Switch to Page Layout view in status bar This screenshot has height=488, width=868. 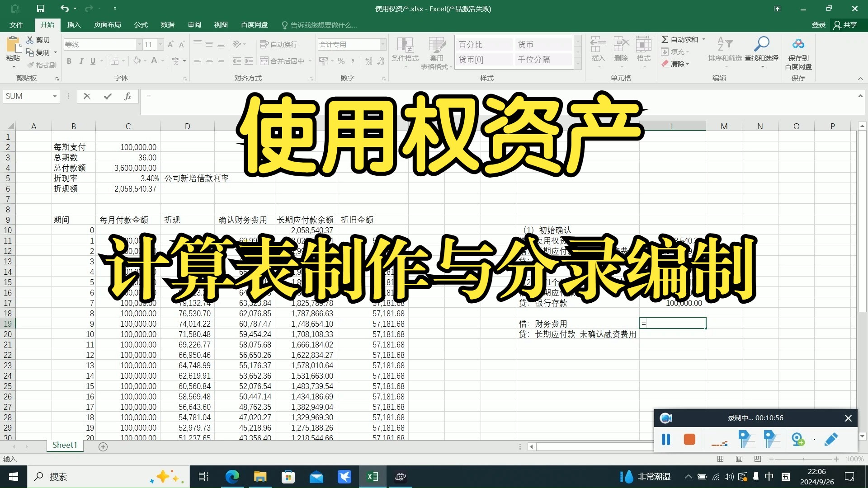click(739, 459)
